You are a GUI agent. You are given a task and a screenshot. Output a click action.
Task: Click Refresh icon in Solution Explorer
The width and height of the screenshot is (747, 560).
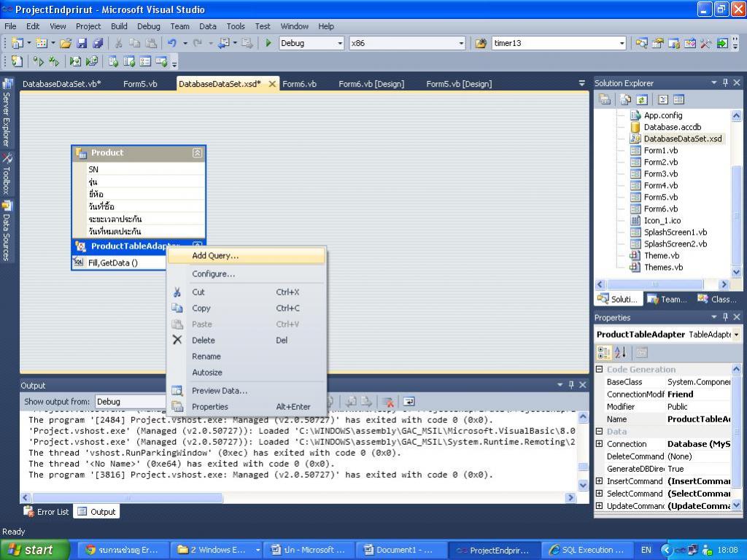click(642, 99)
